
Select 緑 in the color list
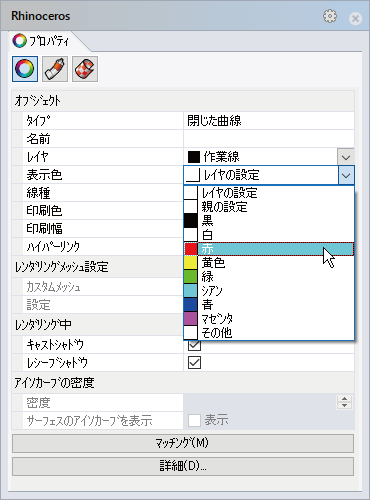269,277
